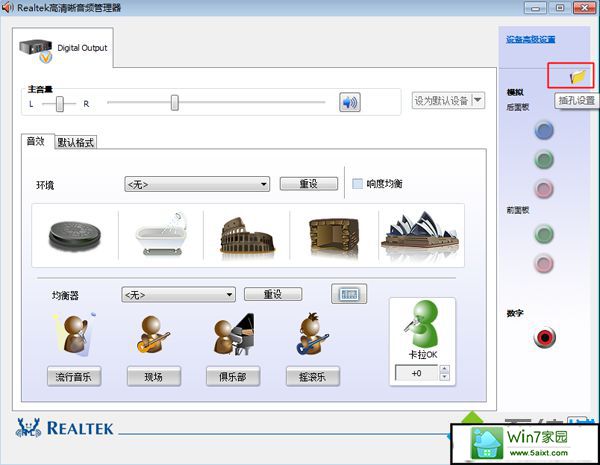Click the blue rear panel jack

pyautogui.click(x=544, y=131)
